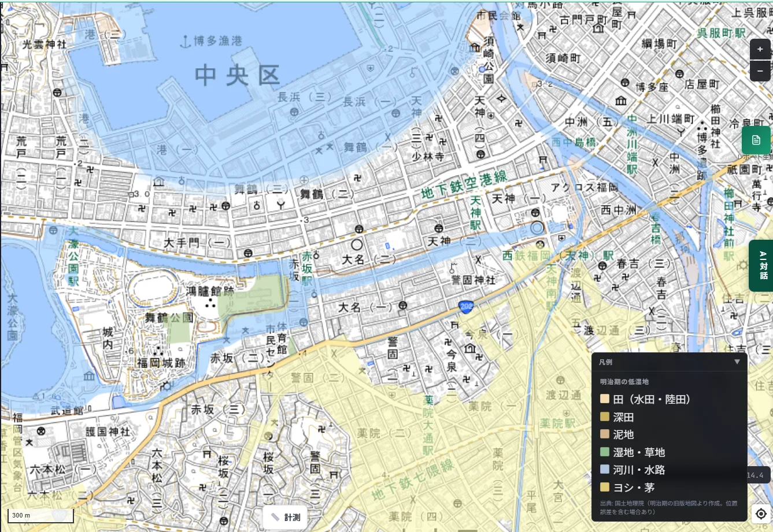Click the locate-me crosshair icon

pos(761,514)
